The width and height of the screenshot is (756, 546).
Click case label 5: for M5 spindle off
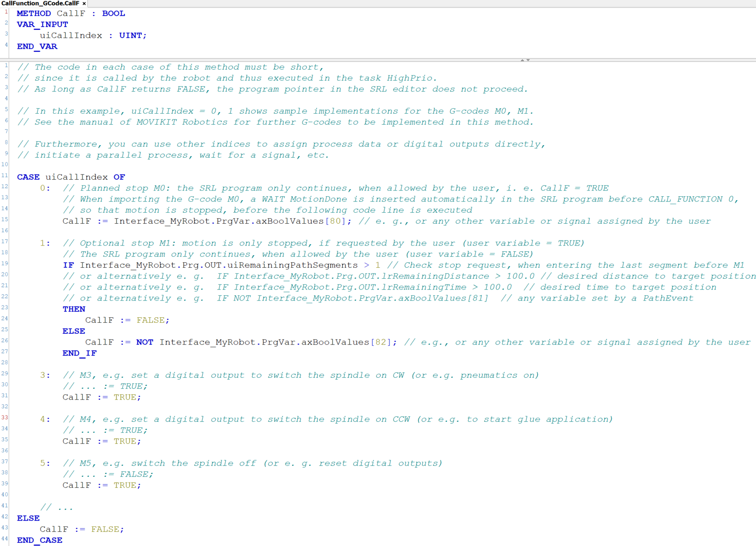pyautogui.click(x=45, y=463)
